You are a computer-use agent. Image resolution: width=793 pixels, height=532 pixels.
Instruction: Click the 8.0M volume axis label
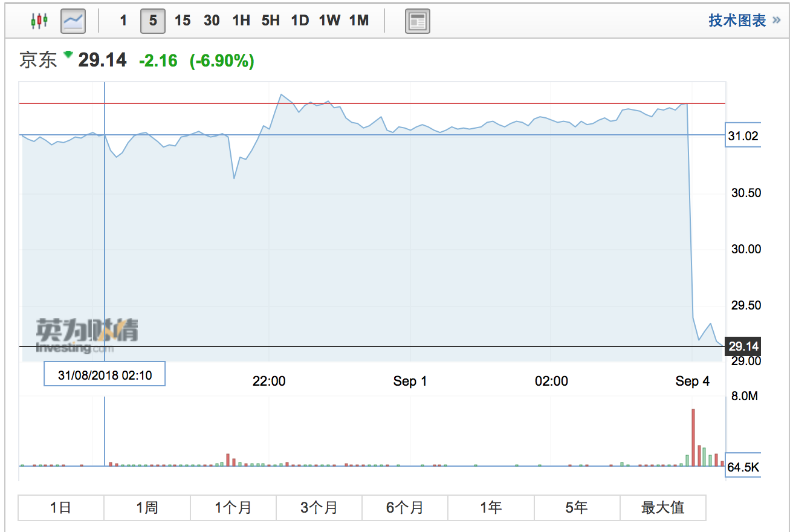click(744, 396)
